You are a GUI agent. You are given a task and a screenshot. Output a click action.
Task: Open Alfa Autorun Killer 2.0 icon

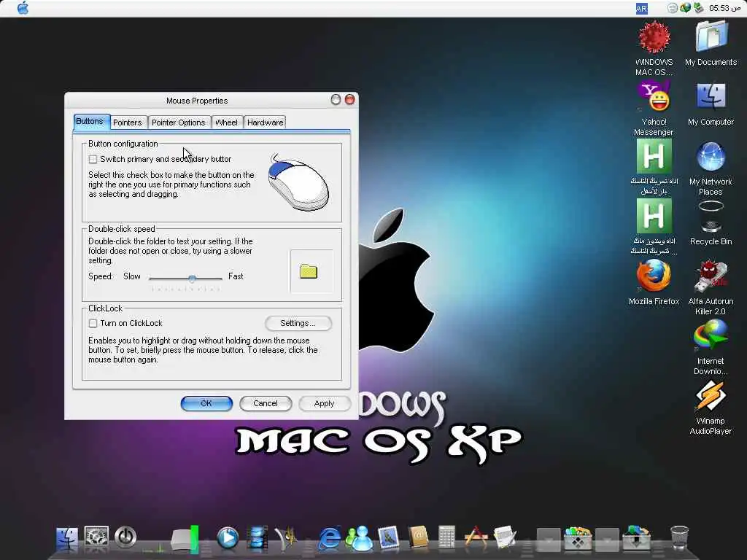click(711, 287)
